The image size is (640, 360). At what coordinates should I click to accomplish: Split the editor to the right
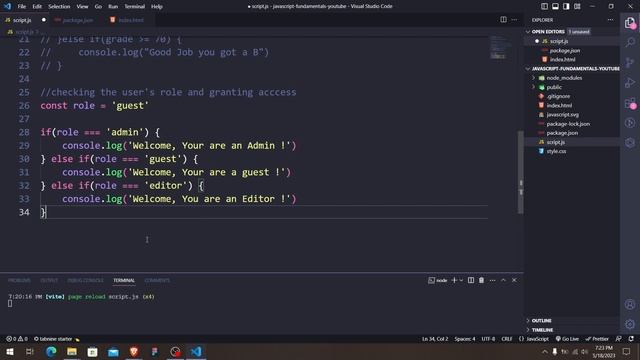(x=504, y=20)
